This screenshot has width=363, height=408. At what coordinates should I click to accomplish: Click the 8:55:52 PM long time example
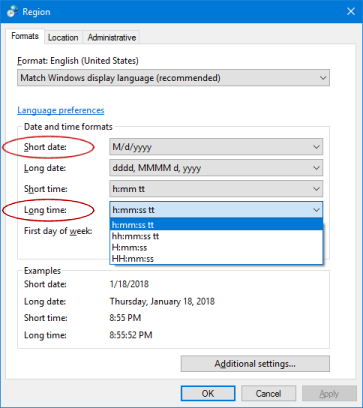coord(131,335)
